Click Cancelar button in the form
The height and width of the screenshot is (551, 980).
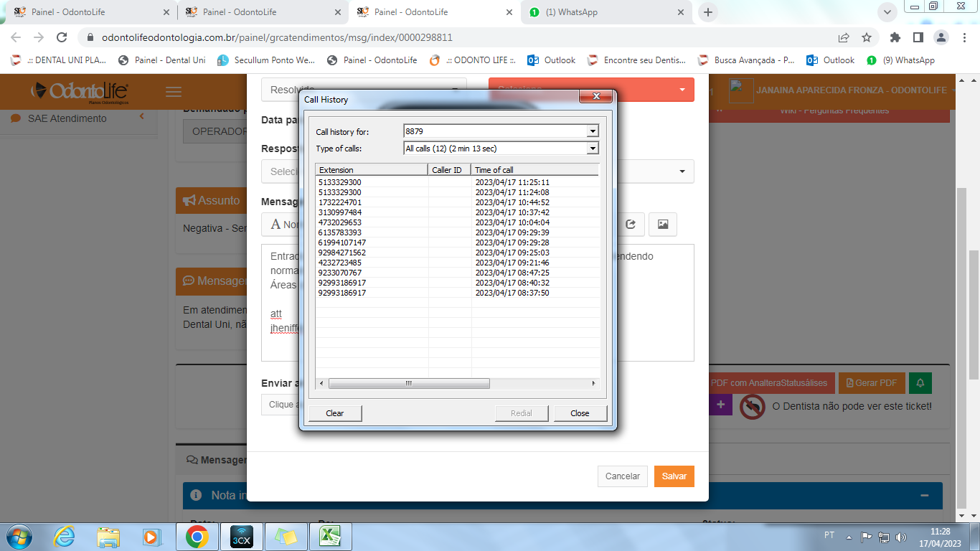click(x=622, y=476)
